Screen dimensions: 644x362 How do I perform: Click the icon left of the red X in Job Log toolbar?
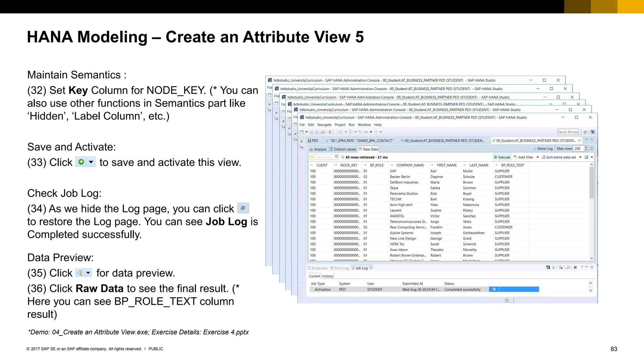click(568, 267)
